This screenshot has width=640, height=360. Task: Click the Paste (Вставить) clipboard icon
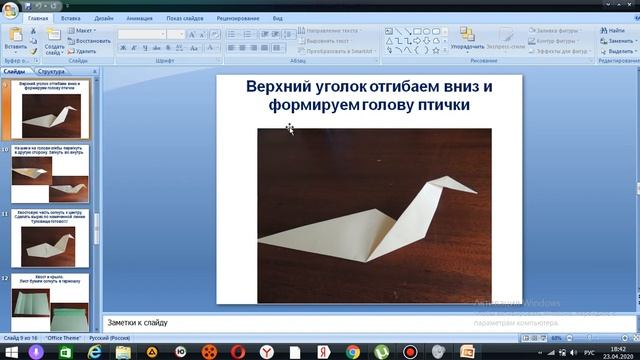point(16,35)
